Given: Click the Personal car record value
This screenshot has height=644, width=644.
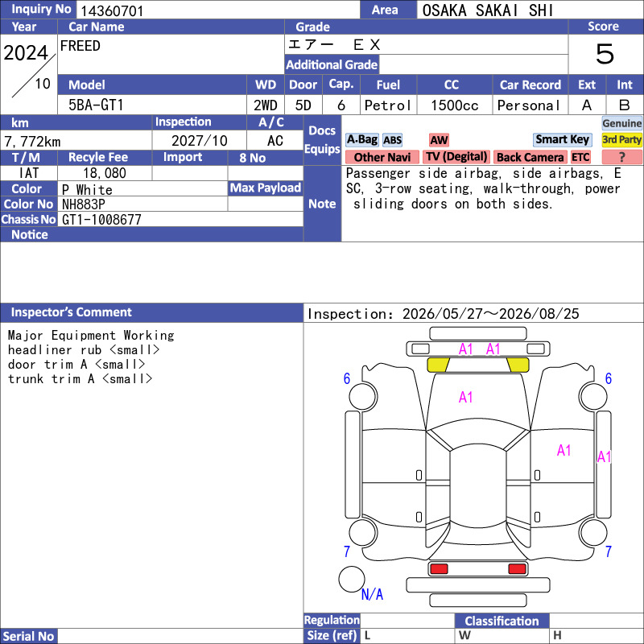Looking at the screenshot, I should click(x=529, y=105).
